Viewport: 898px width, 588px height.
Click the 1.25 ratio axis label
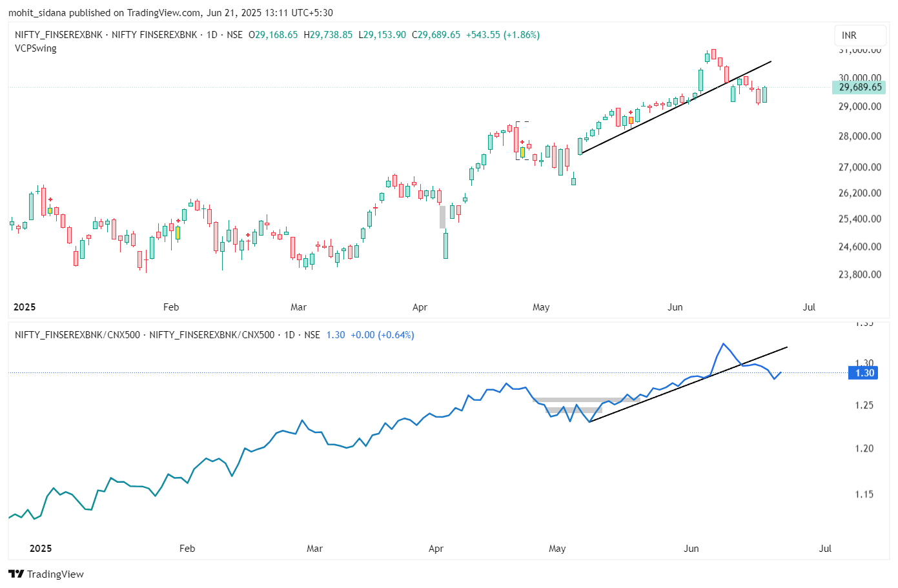point(864,405)
